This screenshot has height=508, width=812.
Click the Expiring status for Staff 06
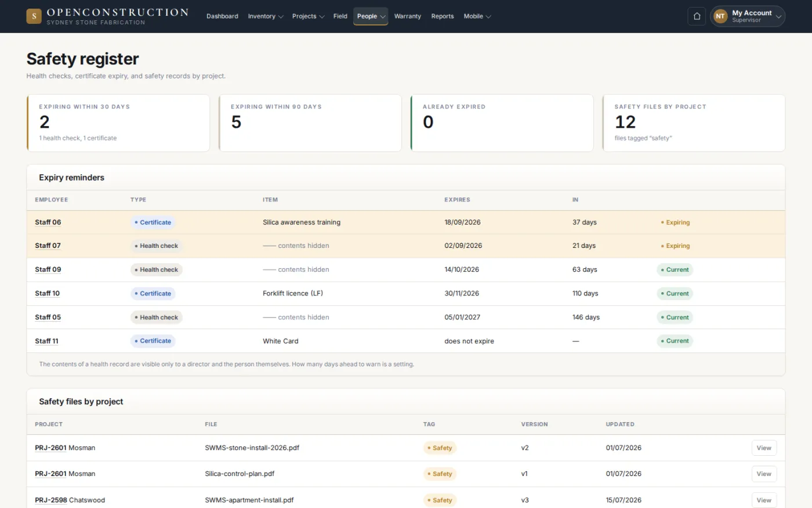pos(675,222)
